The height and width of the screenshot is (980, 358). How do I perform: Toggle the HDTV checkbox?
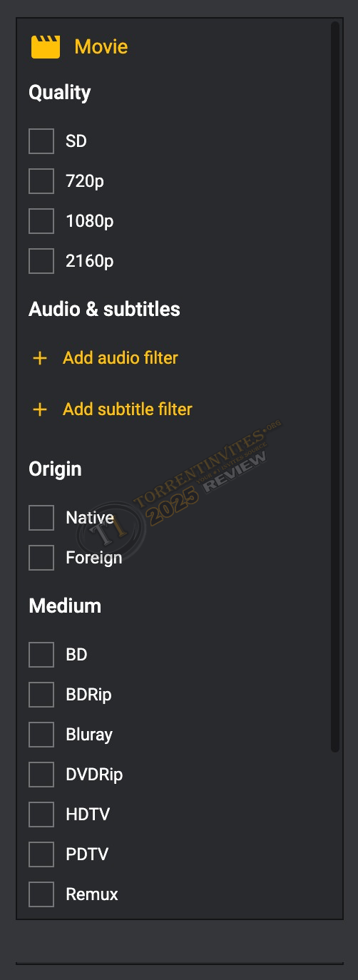tap(41, 815)
